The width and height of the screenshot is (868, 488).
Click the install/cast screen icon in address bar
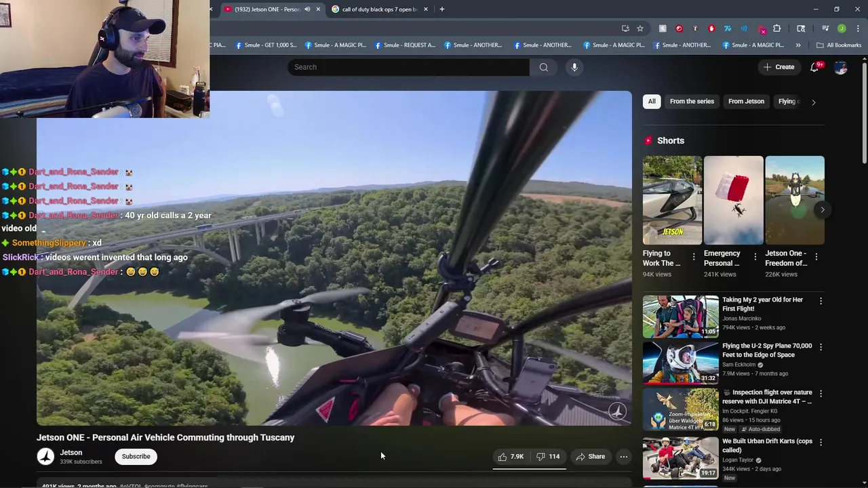[x=625, y=28]
